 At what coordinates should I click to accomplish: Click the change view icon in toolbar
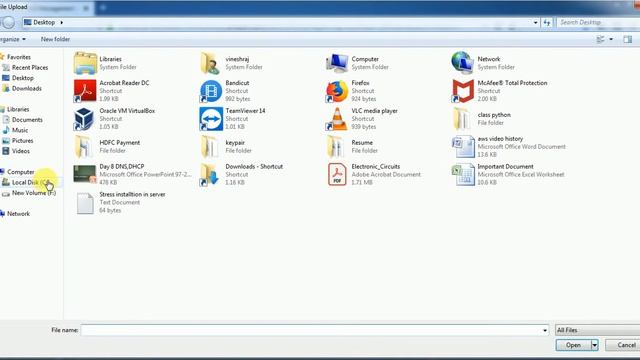pyautogui.click(x=600, y=39)
